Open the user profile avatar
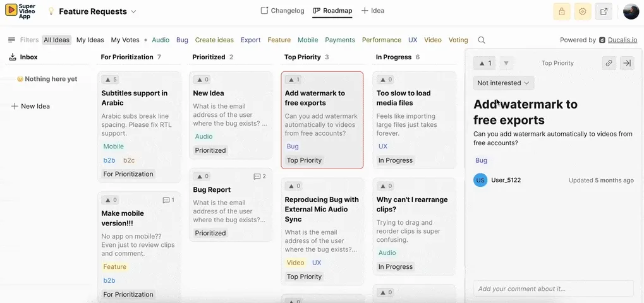The height and width of the screenshot is (303, 644). [631, 11]
